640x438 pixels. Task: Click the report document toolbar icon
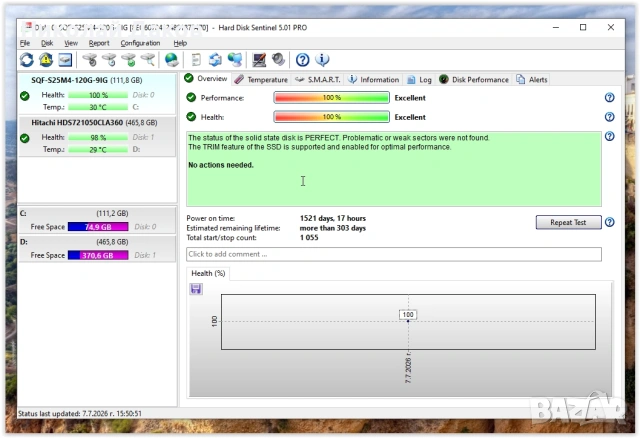pos(196,60)
